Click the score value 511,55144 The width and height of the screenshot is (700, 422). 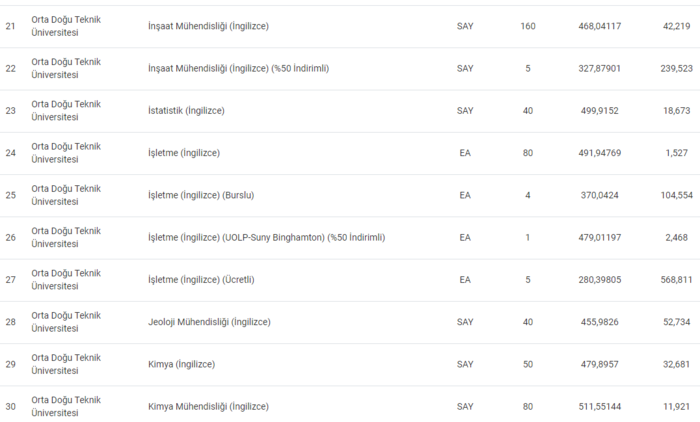(599, 407)
